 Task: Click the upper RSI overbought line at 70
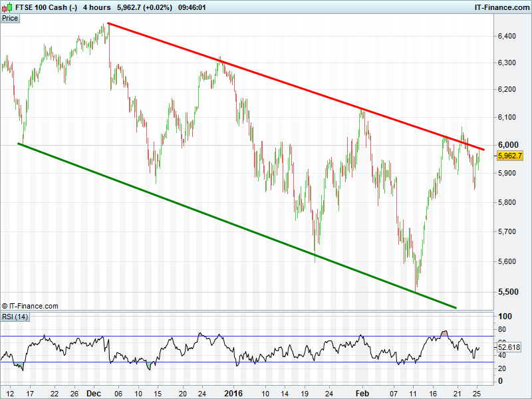(247, 336)
